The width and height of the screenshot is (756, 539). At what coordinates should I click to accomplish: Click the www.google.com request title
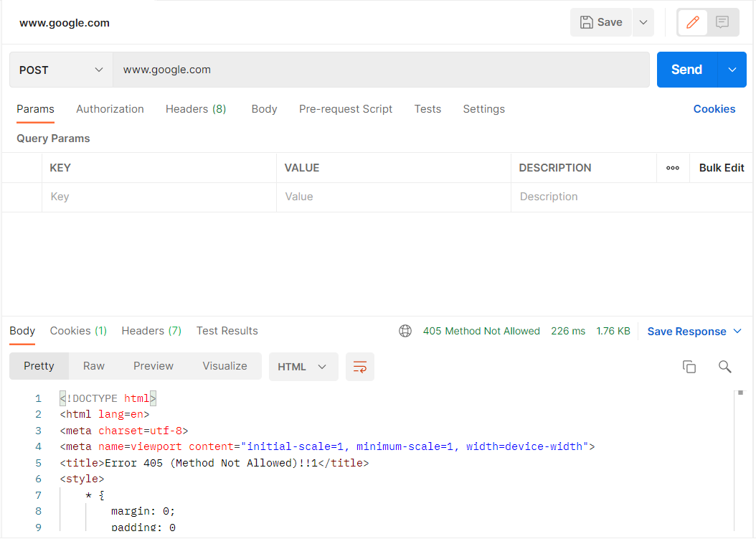pos(65,23)
